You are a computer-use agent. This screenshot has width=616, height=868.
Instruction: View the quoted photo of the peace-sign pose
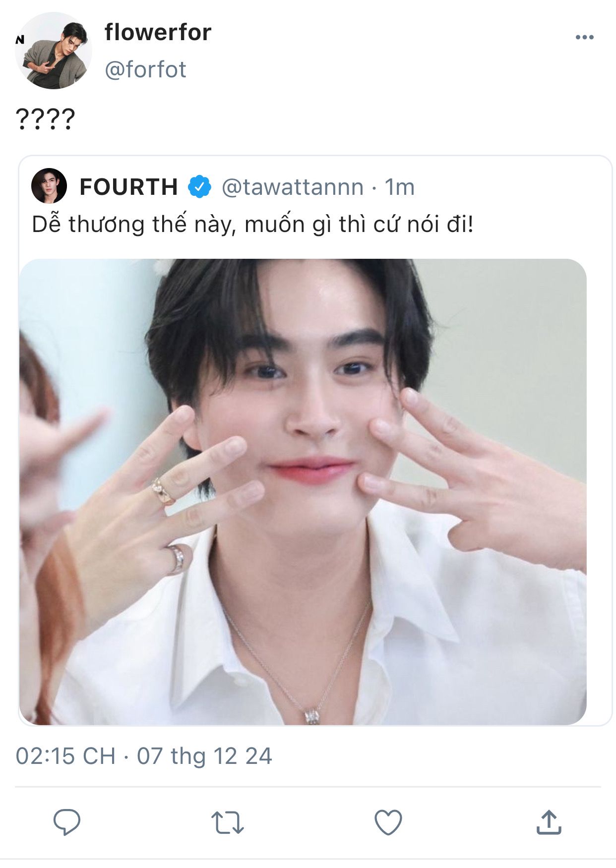point(303,492)
